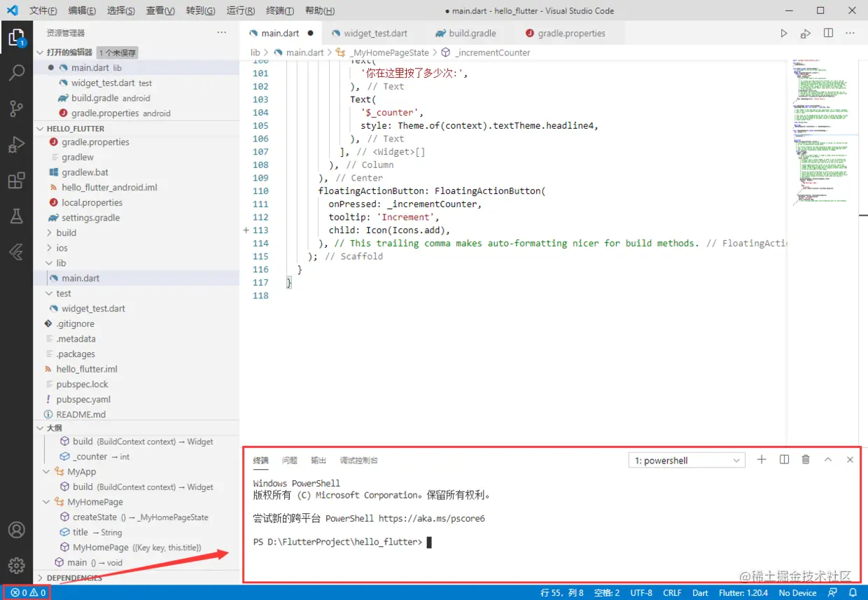Expand the ios folder

(x=49, y=248)
